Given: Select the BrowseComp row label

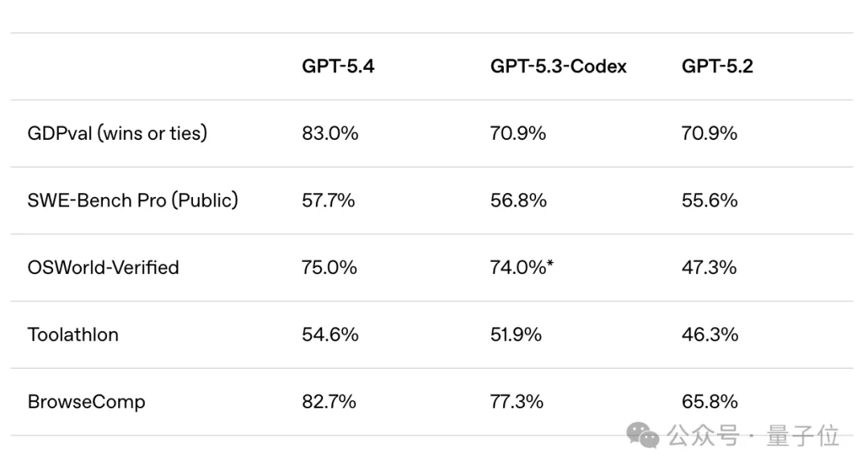Looking at the screenshot, I should pos(86,401).
